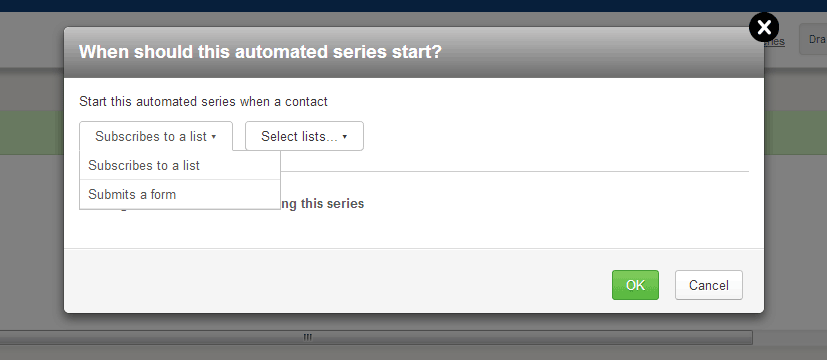The image size is (827, 360).
Task: Click the green banner behind the dialog
Action: (x=32, y=133)
